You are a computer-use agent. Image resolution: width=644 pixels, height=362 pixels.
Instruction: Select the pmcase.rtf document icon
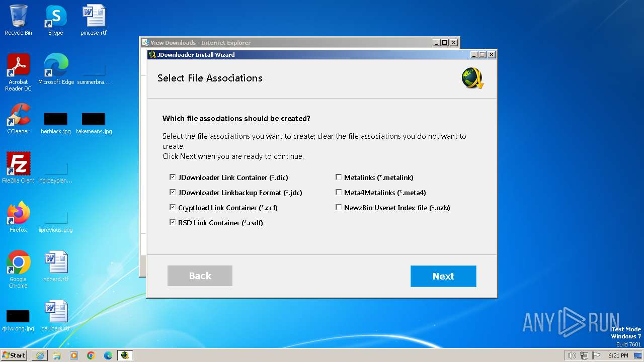(x=94, y=20)
